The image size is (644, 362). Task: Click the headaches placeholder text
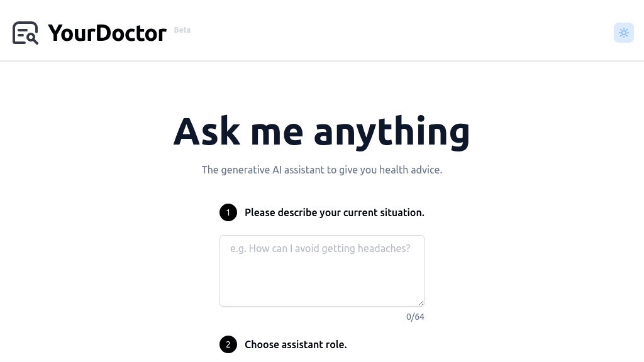(x=320, y=248)
